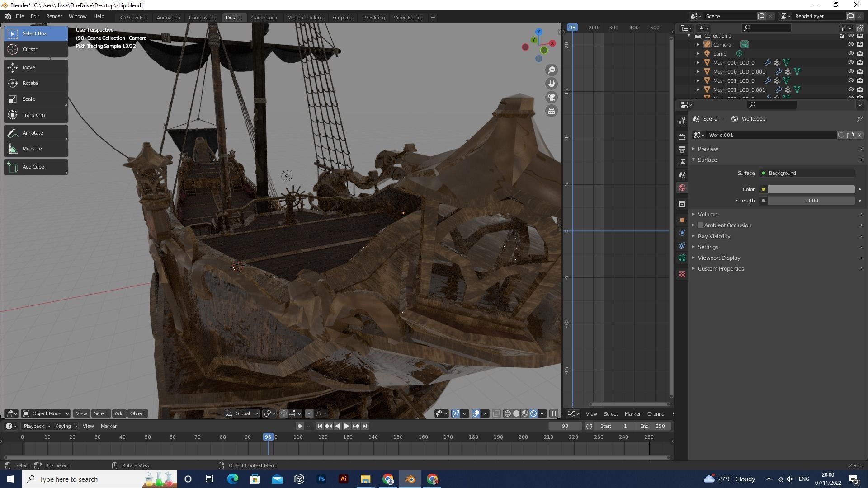Switch to the Compositing workspace tab
Screen dimensions: 868x488
click(203, 18)
